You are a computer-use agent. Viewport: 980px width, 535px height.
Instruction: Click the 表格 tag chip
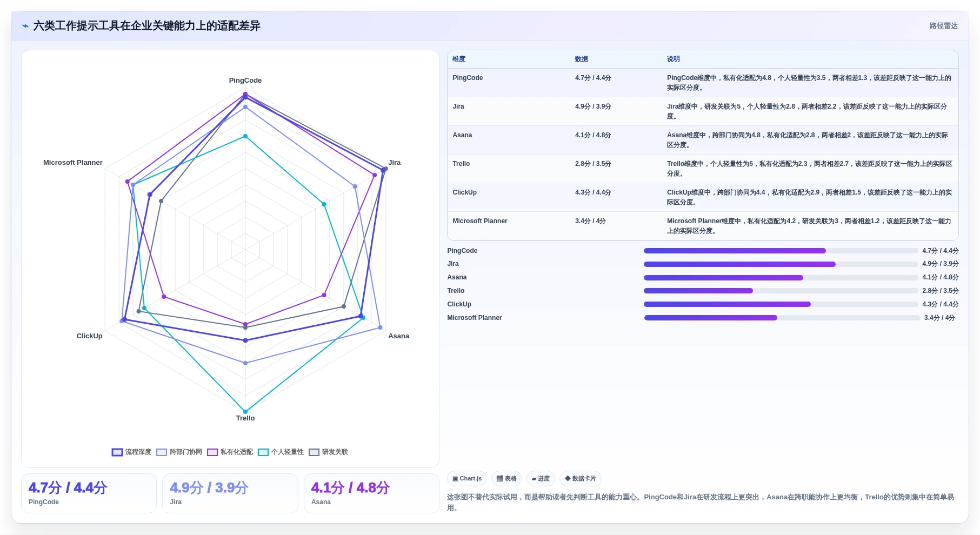[506, 479]
